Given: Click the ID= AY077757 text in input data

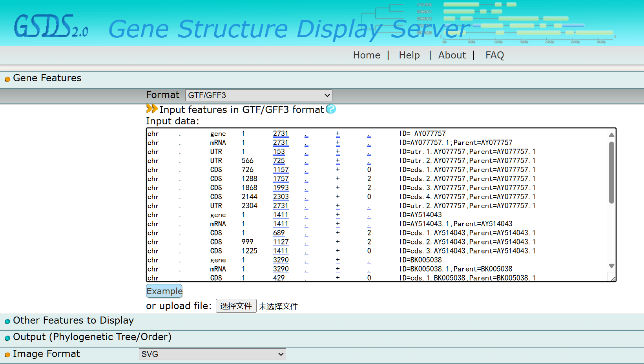Looking at the screenshot, I should point(422,134).
